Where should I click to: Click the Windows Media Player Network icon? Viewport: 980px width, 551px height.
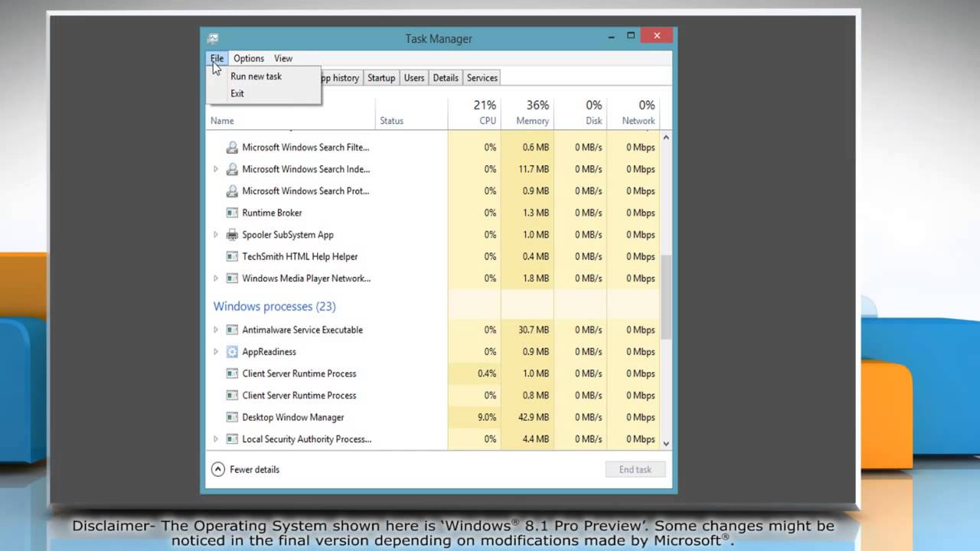[232, 279]
